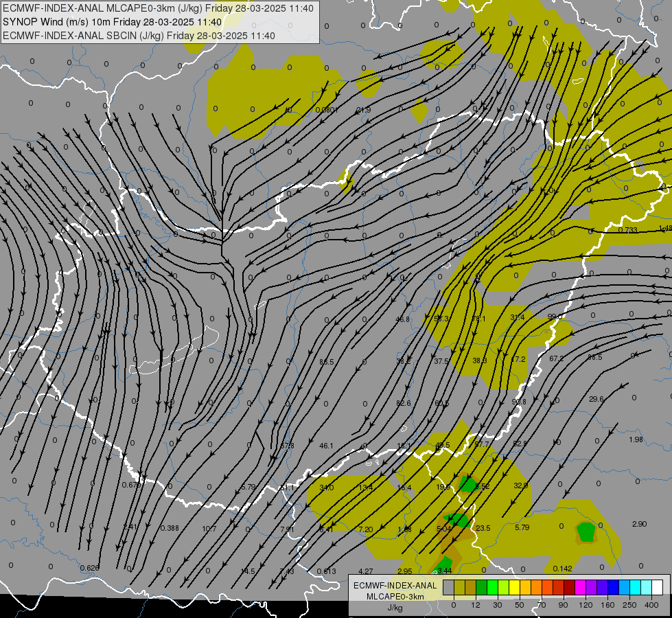Pick the dark gold swatch before 12
This screenshot has width=672, height=618.
point(471,587)
